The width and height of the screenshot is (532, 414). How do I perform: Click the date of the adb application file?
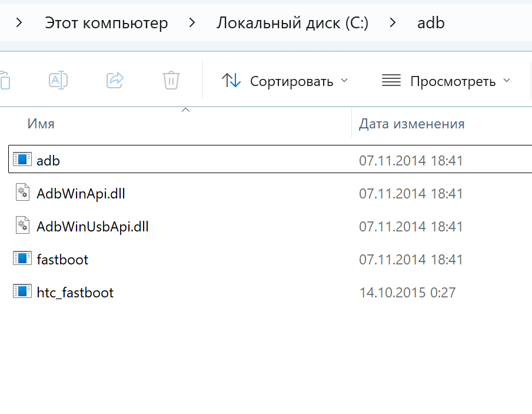[x=411, y=161]
